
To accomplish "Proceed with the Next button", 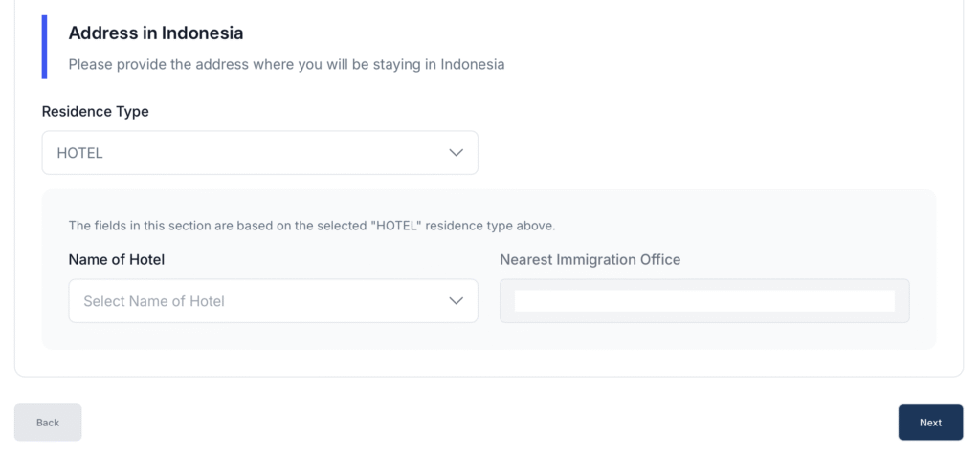I will (930, 423).
